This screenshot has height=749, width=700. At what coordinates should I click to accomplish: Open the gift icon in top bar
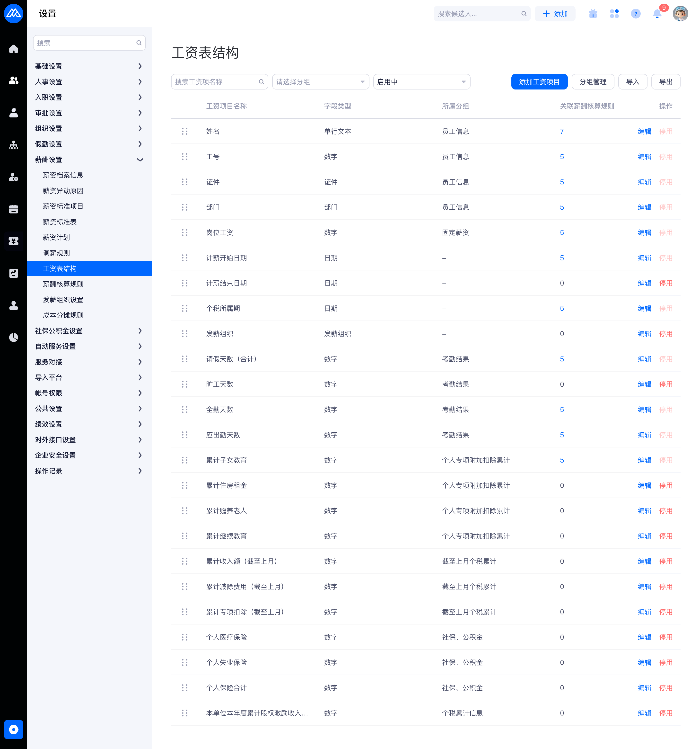[x=593, y=14]
